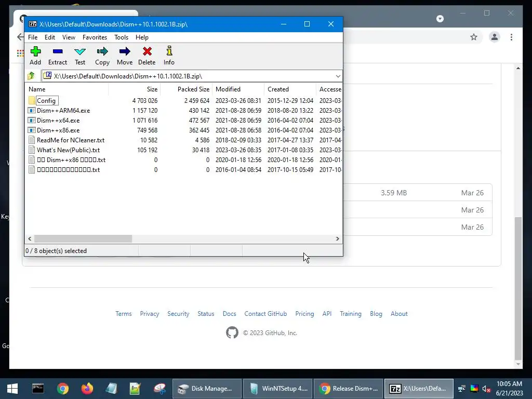Sort by Modified column header
532x399 pixels.
(x=238, y=89)
